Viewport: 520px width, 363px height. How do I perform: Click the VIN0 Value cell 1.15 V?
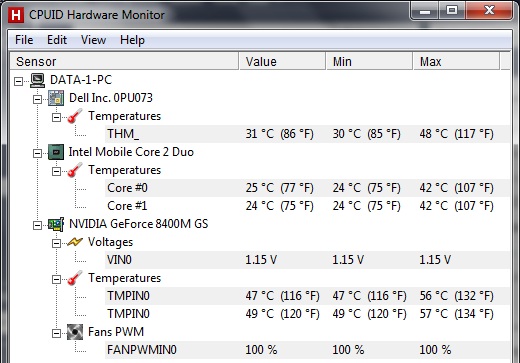click(261, 260)
